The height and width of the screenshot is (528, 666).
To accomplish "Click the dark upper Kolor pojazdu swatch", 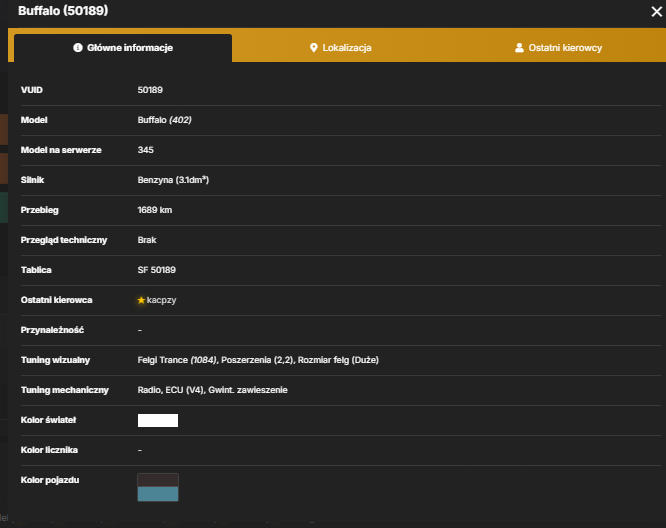I will coord(158,480).
